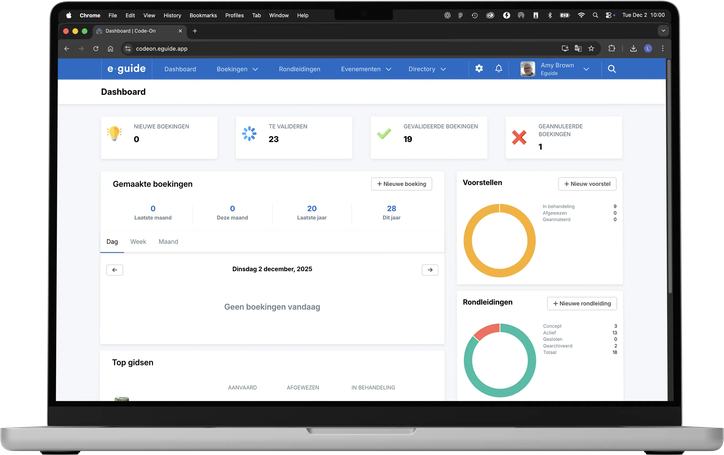Click the green checkmark for Gevalideerde boekingen
This screenshot has height=455, width=724.
tap(384, 133)
